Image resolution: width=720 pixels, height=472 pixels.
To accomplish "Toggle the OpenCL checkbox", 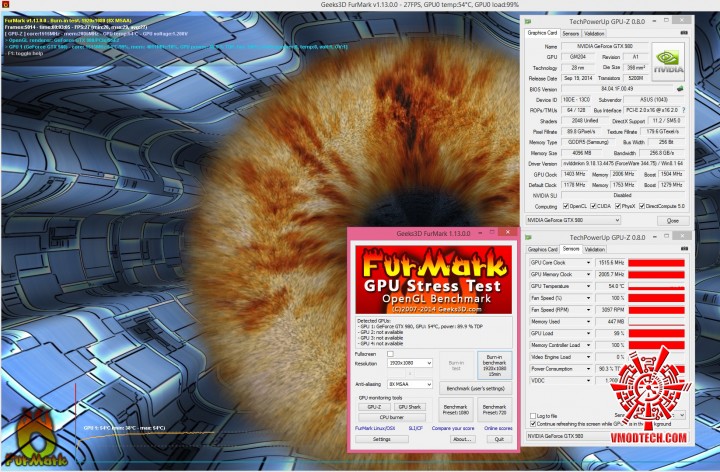I will coord(566,206).
